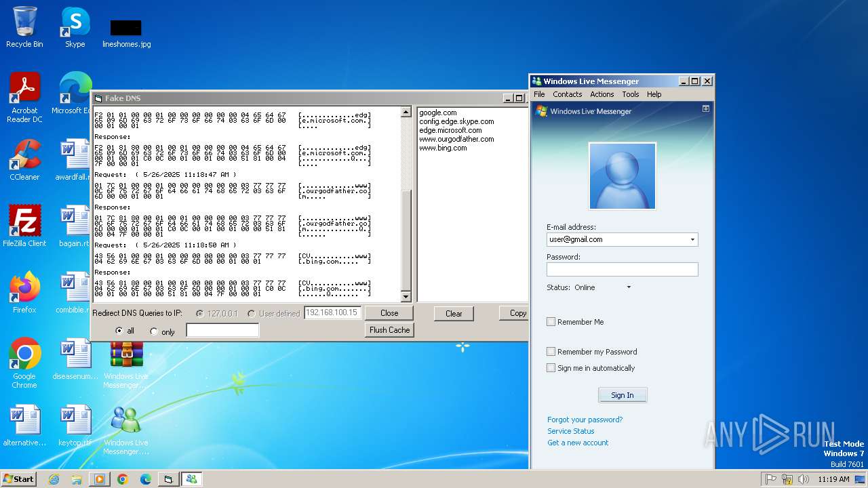
Task: Select the User defined radio option
Action: (x=252, y=314)
